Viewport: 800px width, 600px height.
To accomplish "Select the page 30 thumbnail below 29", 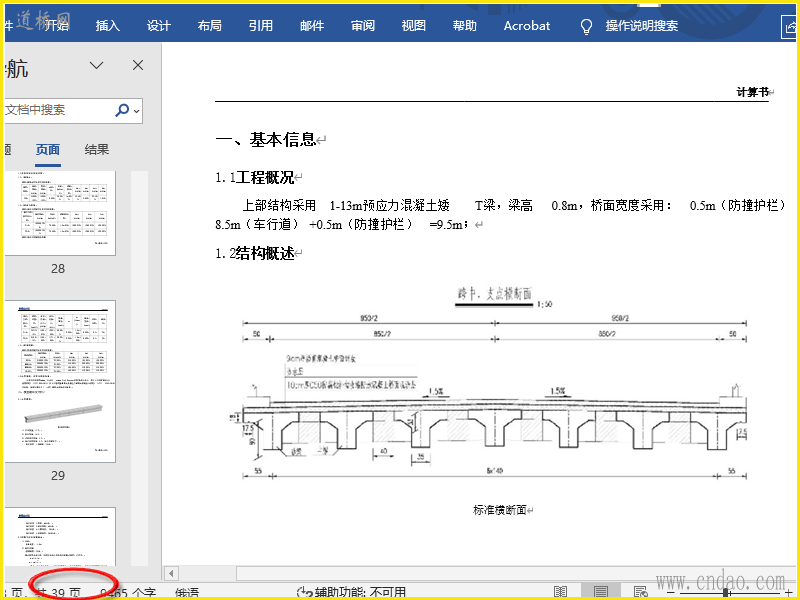I will (60, 536).
